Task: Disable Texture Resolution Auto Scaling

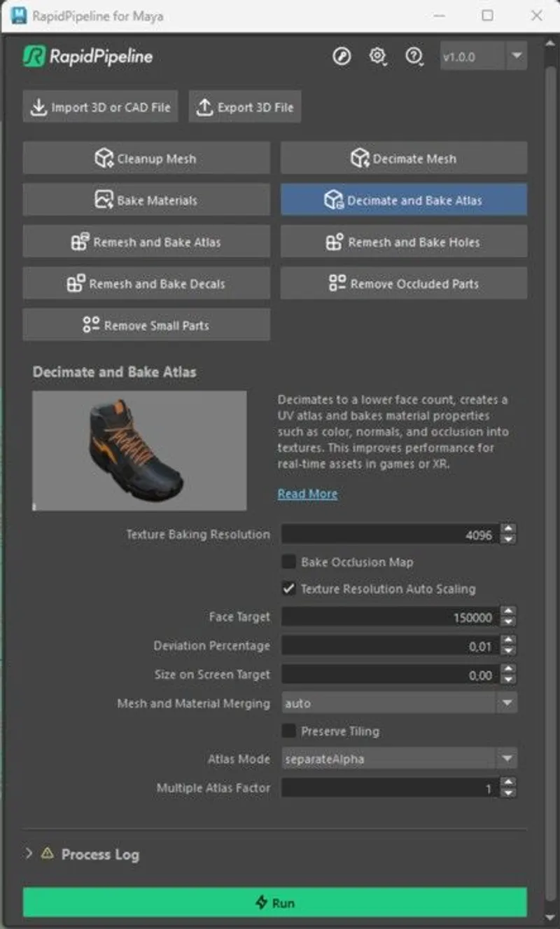Action: click(290, 589)
